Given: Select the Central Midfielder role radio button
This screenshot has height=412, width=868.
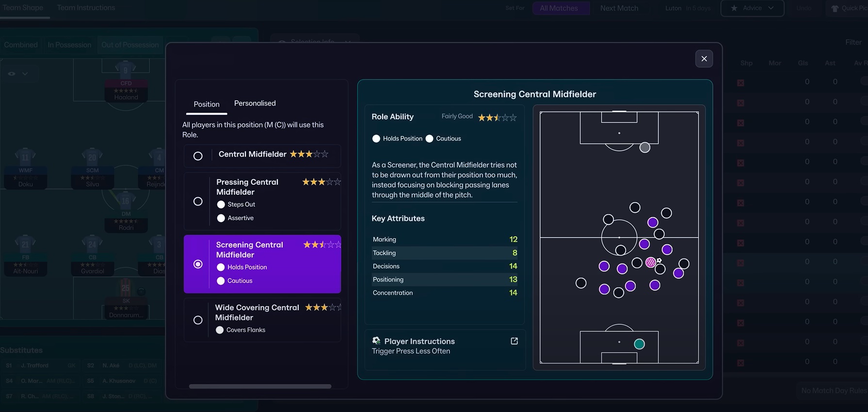Looking at the screenshot, I should pyautogui.click(x=198, y=156).
